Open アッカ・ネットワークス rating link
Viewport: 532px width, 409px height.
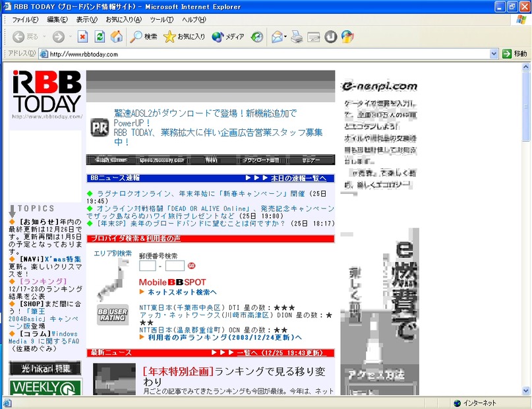(x=206, y=315)
